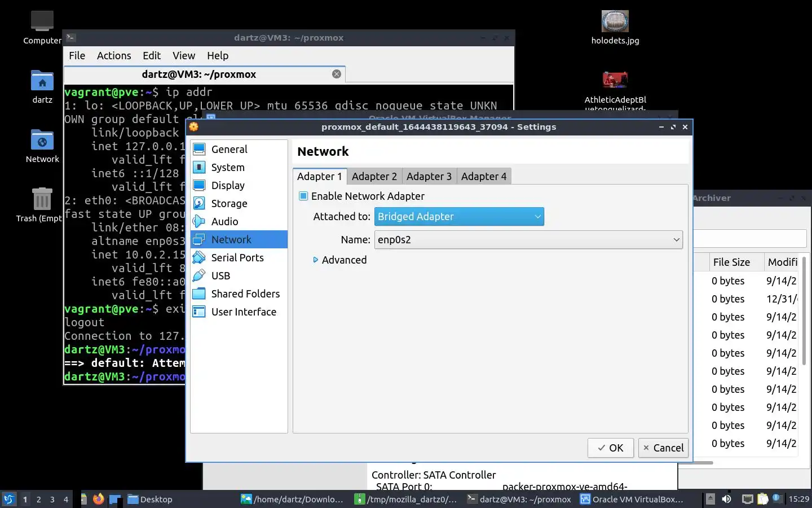Click the Archiver location input field
Viewport: 812px width, 508px height.
[x=750, y=238]
